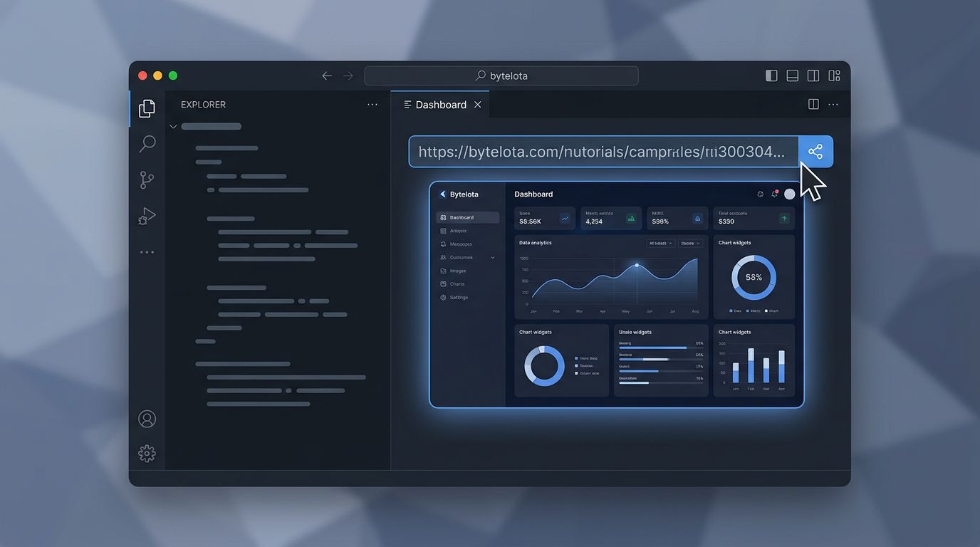Click the notification bell in the dashboard header
The width and height of the screenshot is (980, 547).
tap(775, 194)
